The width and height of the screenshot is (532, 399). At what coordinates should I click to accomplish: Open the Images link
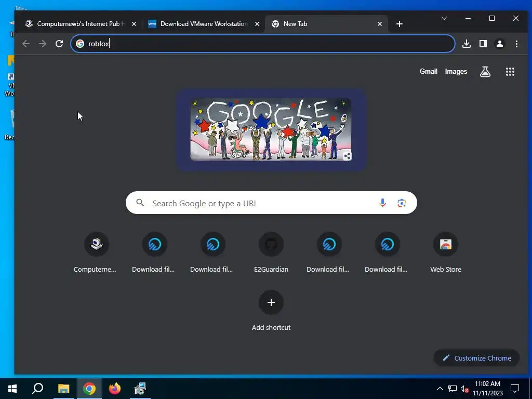[456, 71]
